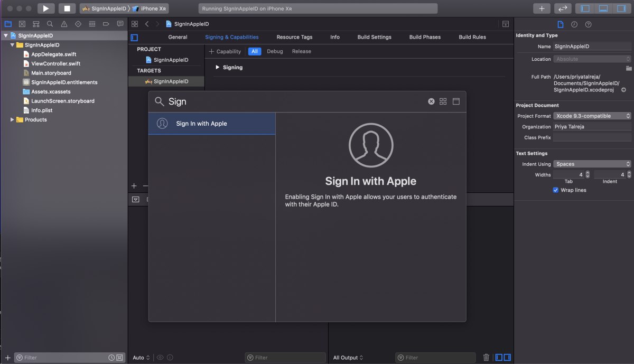Expand the Signing section

pos(218,68)
